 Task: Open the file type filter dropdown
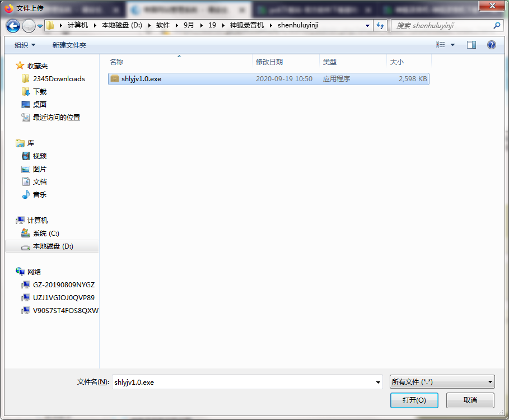click(x=442, y=382)
